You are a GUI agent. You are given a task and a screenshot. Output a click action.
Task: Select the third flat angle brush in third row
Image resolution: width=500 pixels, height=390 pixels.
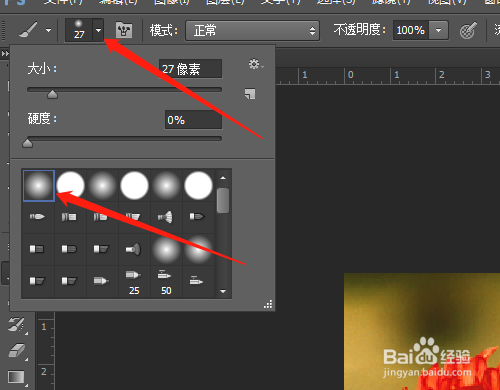tap(101, 249)
